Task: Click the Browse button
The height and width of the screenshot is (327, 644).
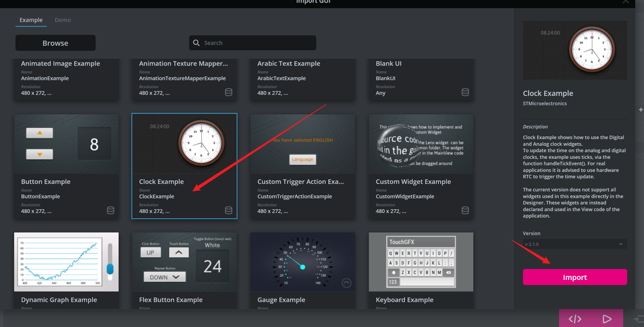Action: tap(55, 43)
